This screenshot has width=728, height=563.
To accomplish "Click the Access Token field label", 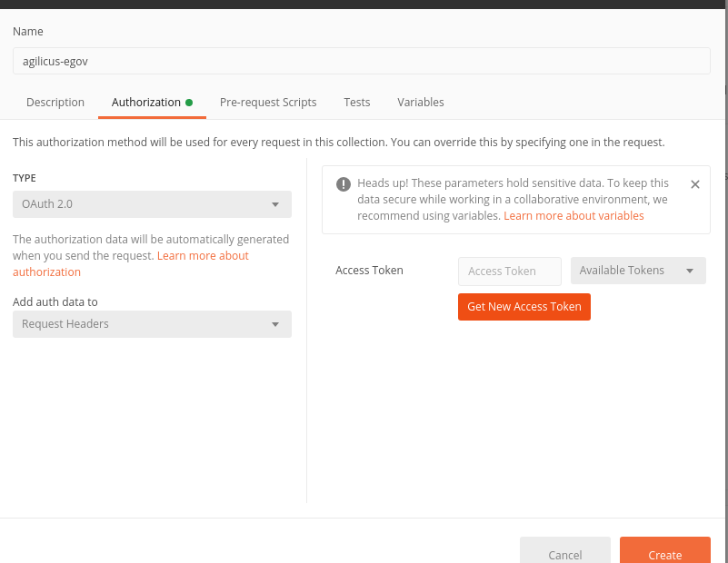I will (x=369, y=271).
